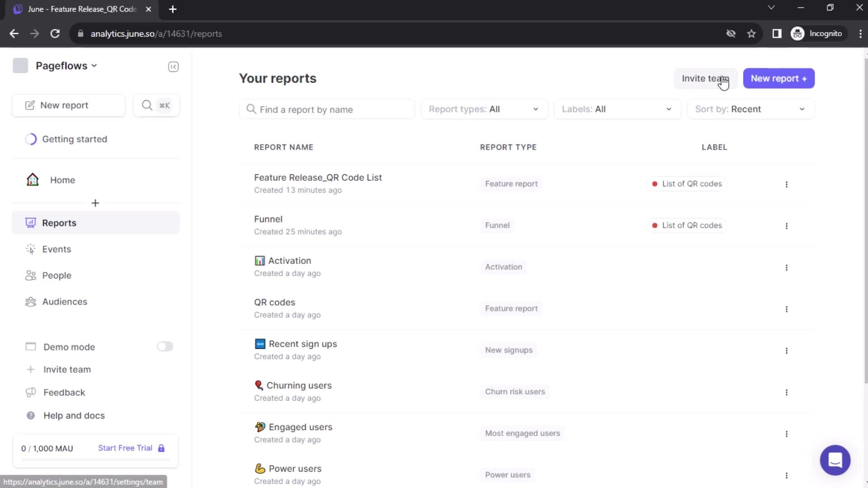Click the Help and docs question icon

click(x=30, y=416)
